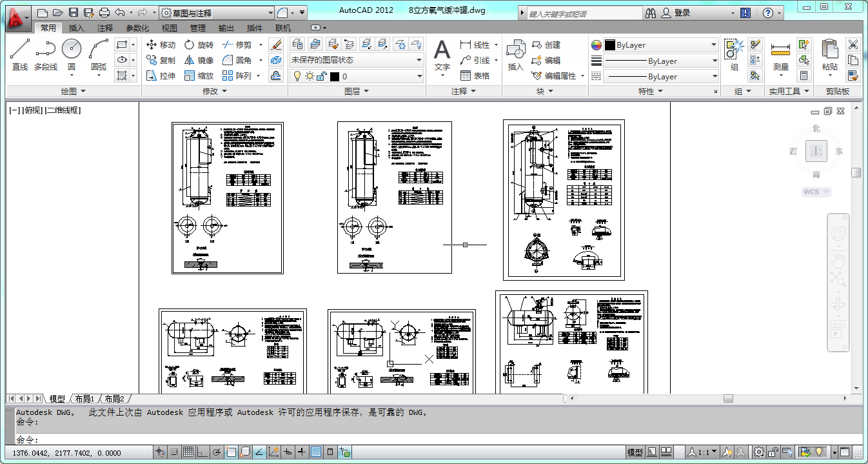Select the Line (直线) tool
868x464 pixels.
20,54
